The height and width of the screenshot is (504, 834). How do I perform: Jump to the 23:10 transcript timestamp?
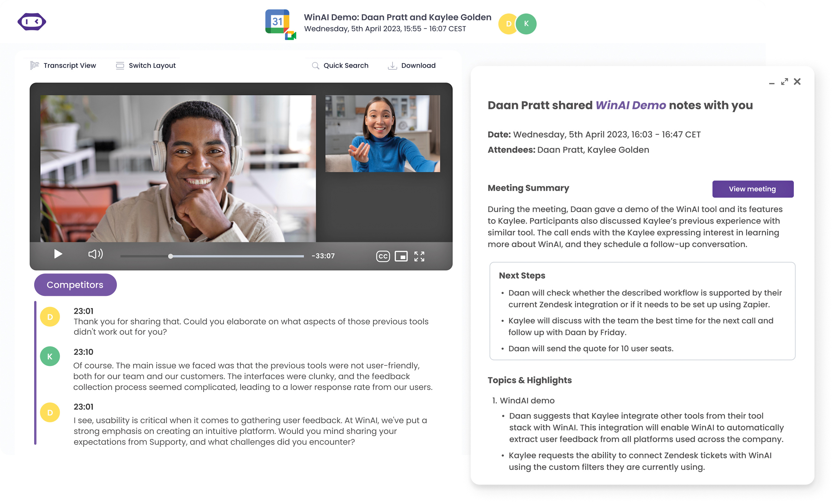pos(83,352)
